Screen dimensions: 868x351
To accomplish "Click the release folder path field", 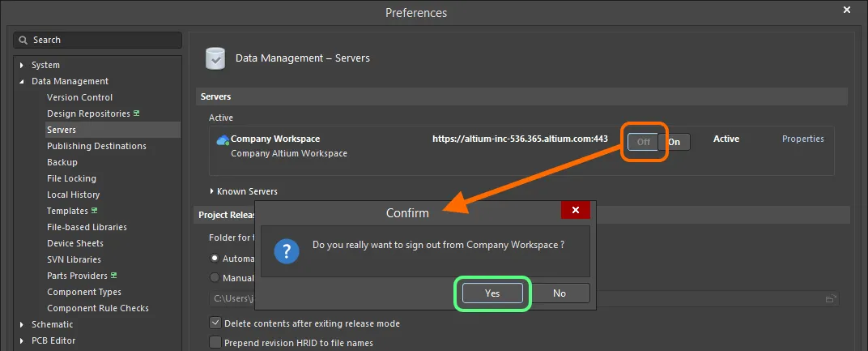I will [524, 298].
